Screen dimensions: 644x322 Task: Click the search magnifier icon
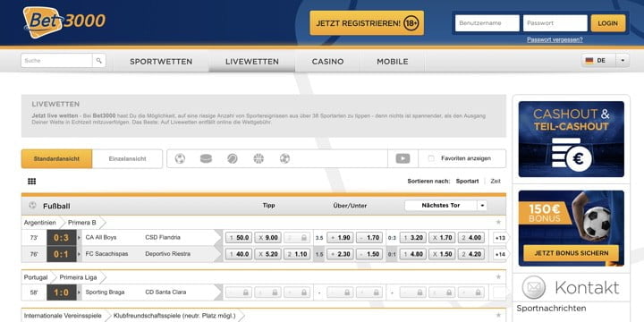coord(99,61)
